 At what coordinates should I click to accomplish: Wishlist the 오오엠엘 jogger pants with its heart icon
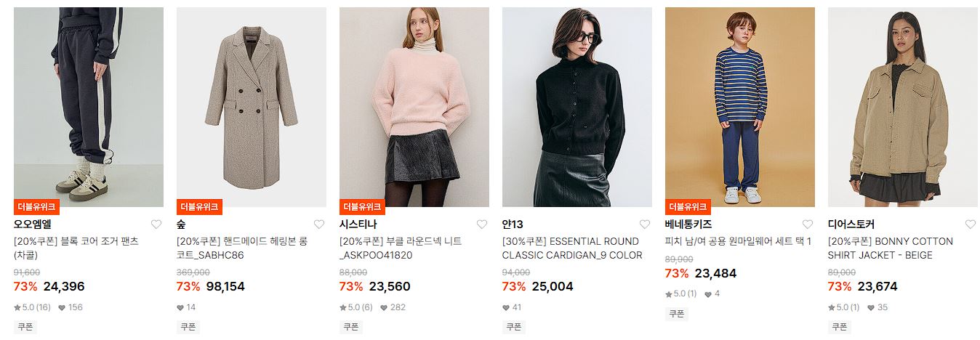pos(156,224)
